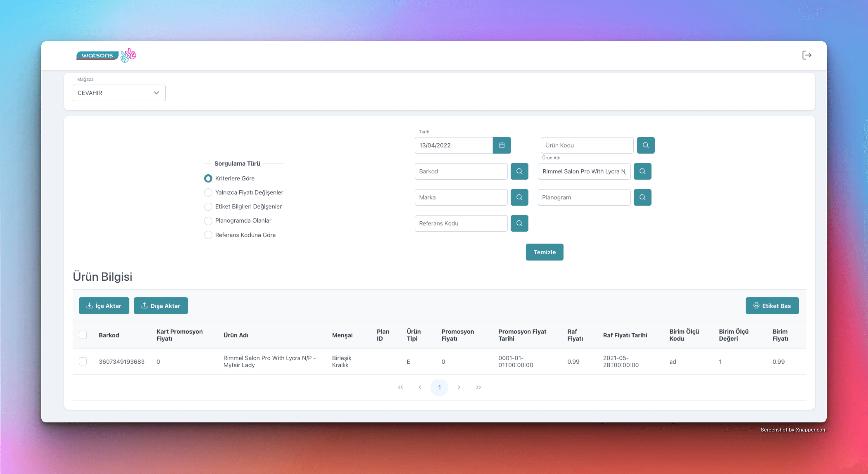This screenshot has width=868, height=474.
Task: Click search icon next to Referans Kodu
Action: [519, 223]
